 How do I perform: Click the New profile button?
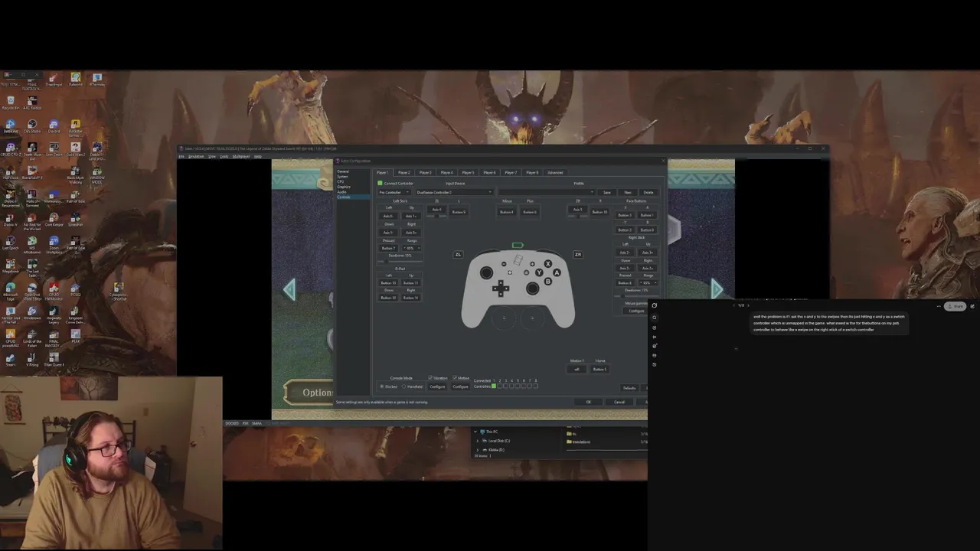pyautogui.click(x=628, y=192)
